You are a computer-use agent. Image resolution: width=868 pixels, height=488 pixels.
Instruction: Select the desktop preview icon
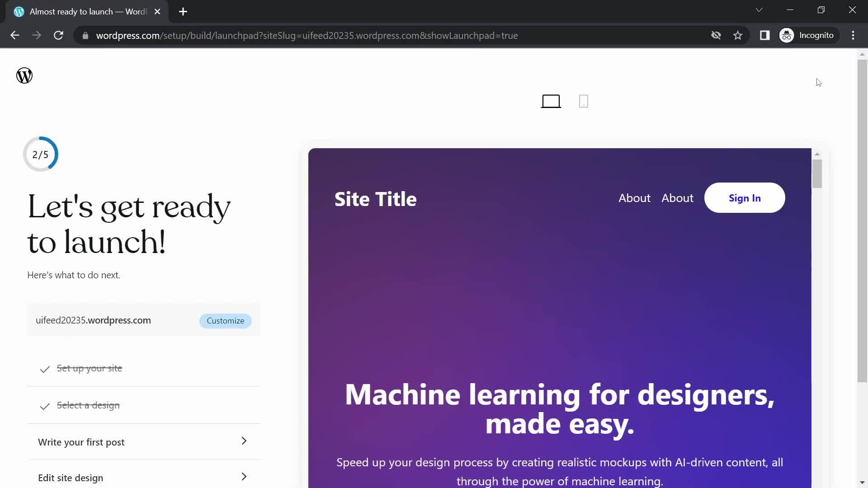tap(551, 101)
